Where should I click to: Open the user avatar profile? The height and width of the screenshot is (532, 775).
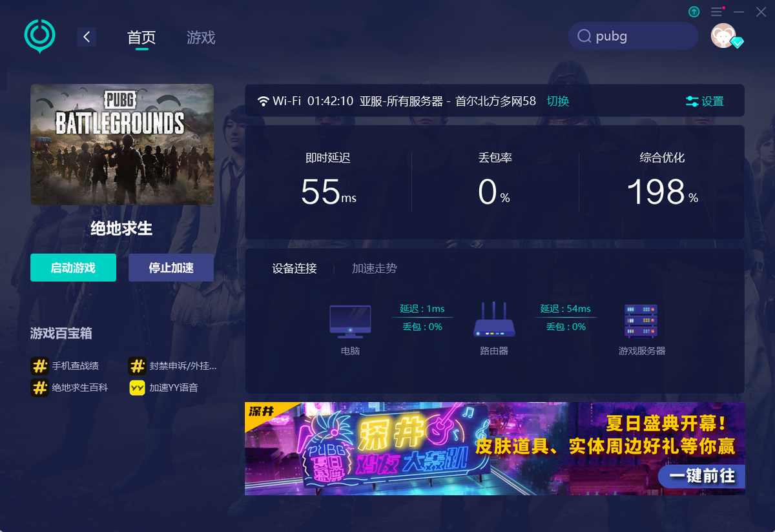click(723, 36)
